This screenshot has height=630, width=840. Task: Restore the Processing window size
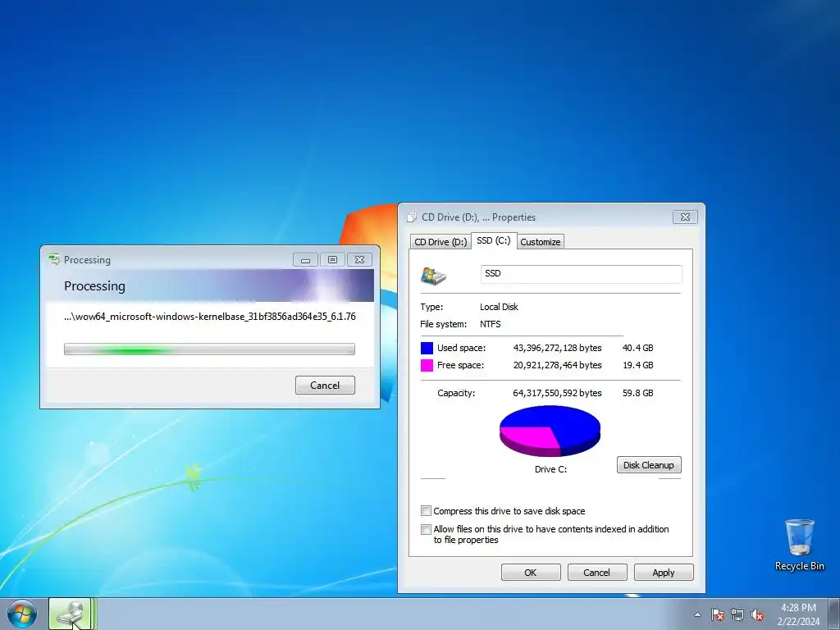[x=333, y=260]
